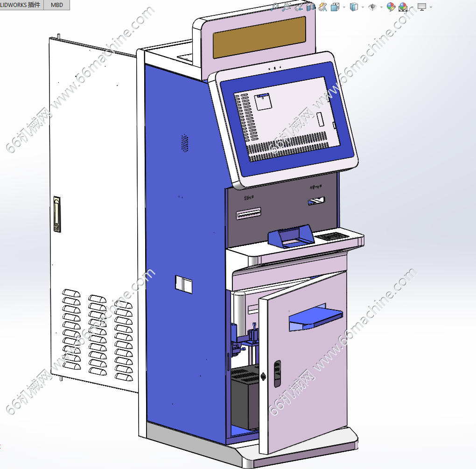
Task: Open Dynamic Annotation Views
Action: click(x=323, y=7)
